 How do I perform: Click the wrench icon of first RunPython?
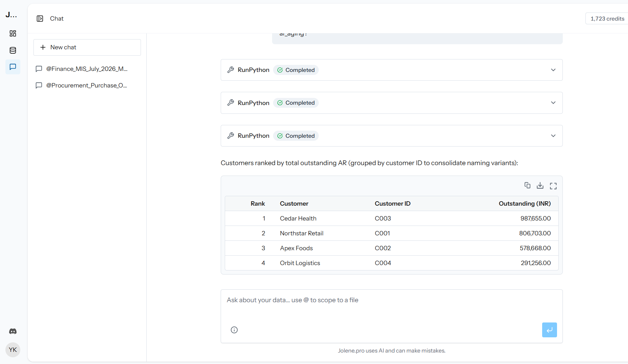click(231, 70)
